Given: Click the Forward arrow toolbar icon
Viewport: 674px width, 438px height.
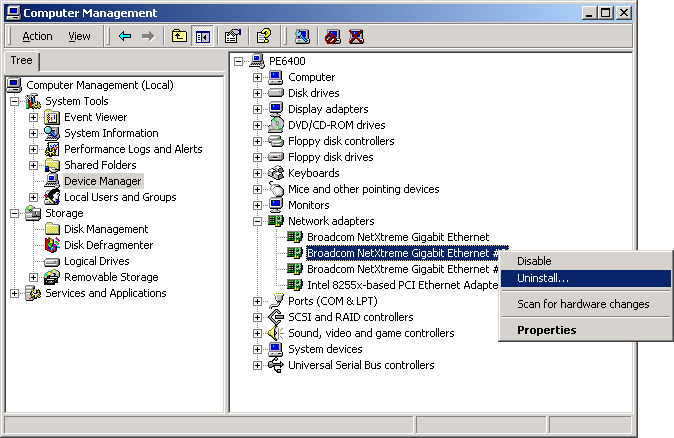Looking at the screenshot, I should (x=148, y=36).
